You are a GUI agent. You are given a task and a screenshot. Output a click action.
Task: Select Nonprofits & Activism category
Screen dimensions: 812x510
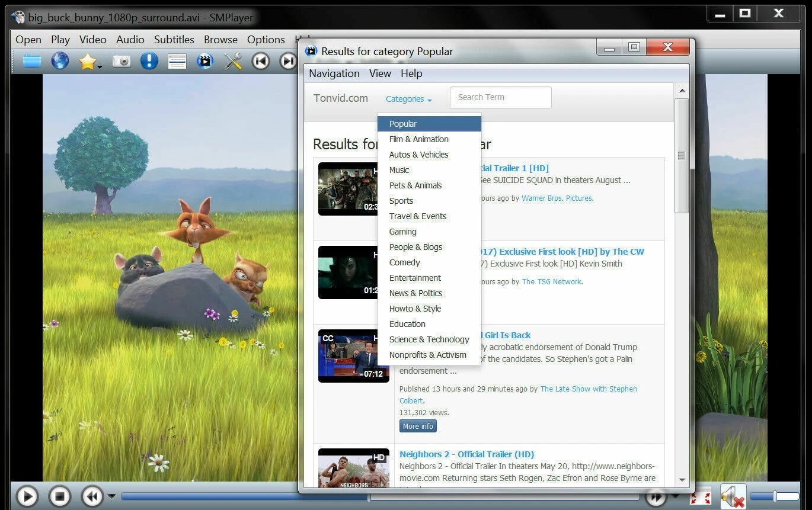click(429, 355)
